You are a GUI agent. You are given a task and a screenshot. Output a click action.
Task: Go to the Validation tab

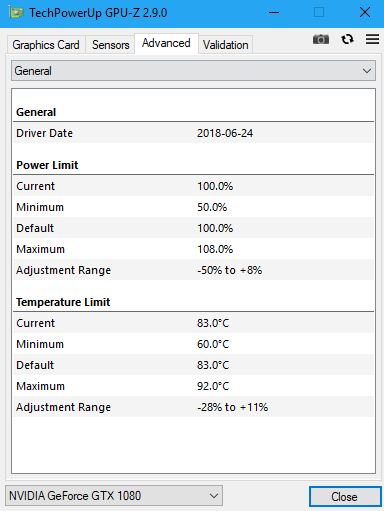coord(226,45)
